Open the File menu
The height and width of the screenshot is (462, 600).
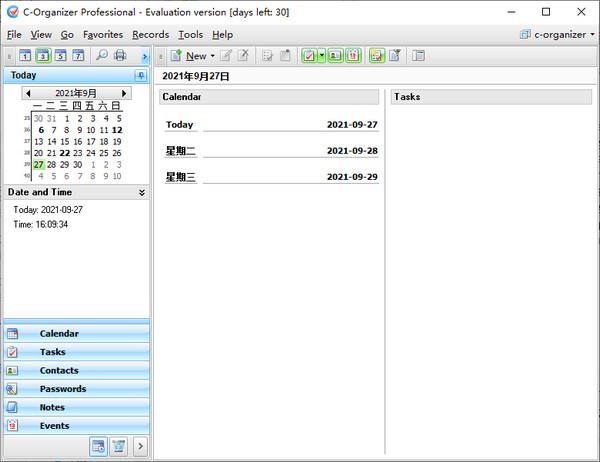(x=14, y=34)
